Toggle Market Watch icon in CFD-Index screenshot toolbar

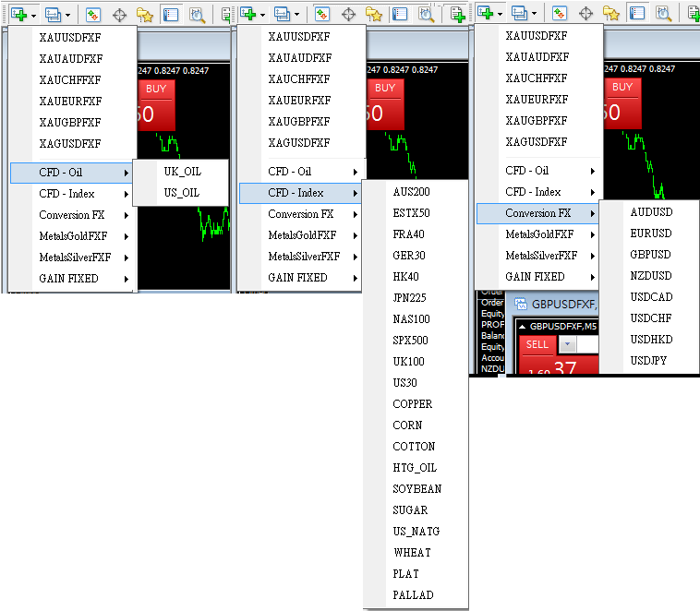coord(322,14)
